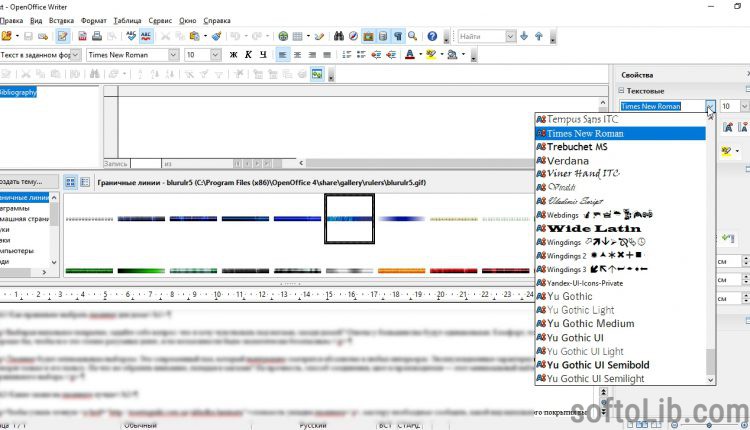The width and height of the screenshot is (750, 430).
Task: Click the Decrease Indent icon
Action: 376,55
